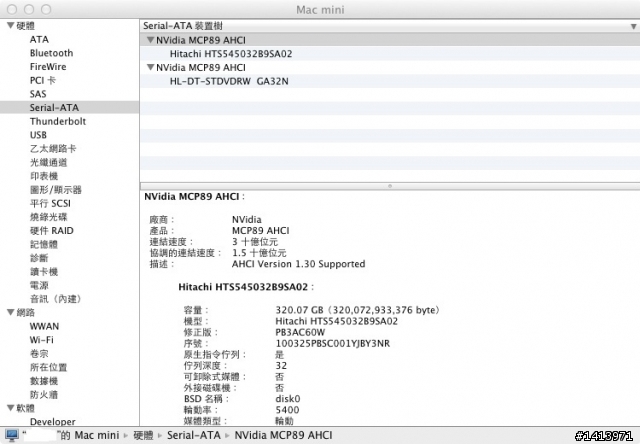640x444 pixels.
Task: Select first NVidia MCP89 AHCI tree row
Action: pos(390,40)
